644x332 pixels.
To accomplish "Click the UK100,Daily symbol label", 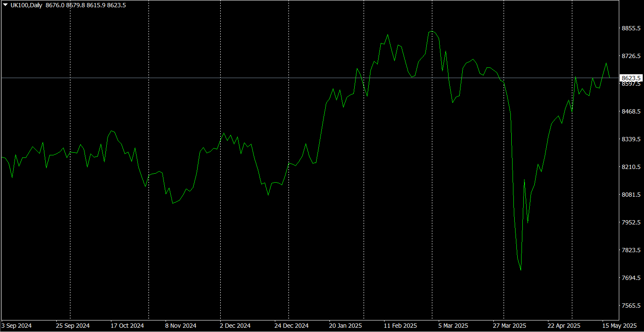I will click(x=26, y=6).
